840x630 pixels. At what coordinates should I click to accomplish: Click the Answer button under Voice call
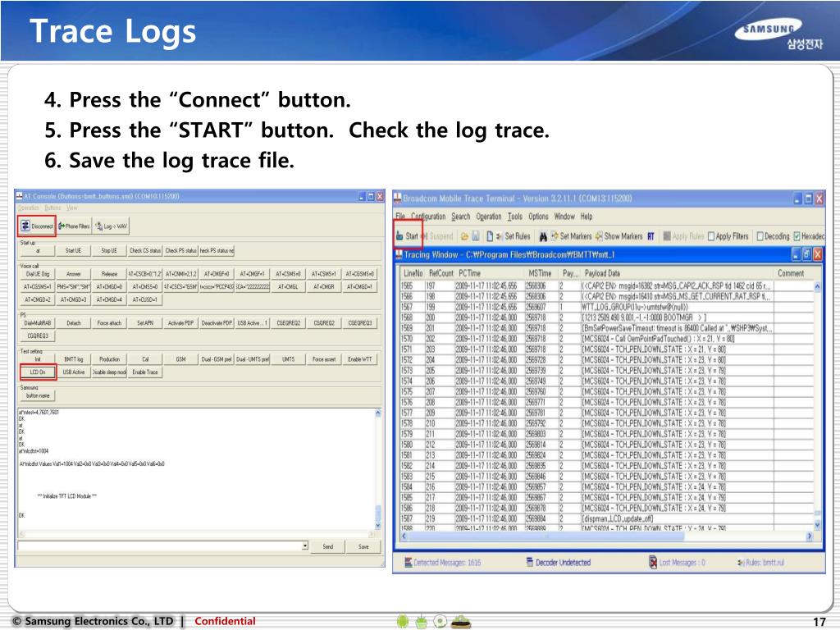(x=73, y=274)
